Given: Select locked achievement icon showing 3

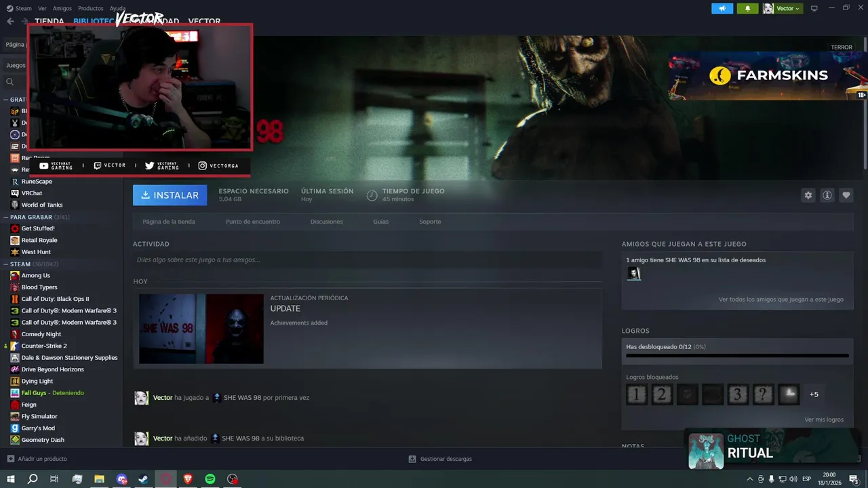Looking at the screenshot, I should pyautogui.click(x=738, y=394).
